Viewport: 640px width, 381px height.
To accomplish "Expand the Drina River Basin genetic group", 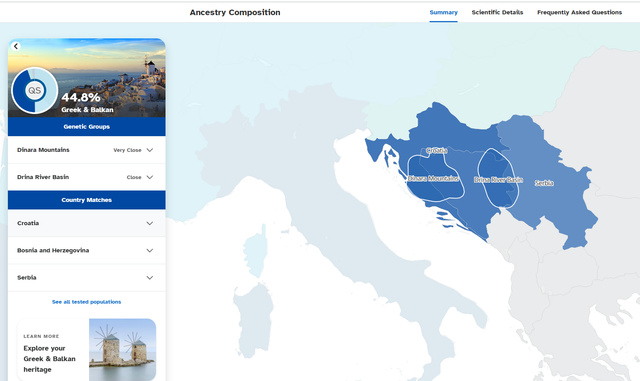I will [87, 177].
